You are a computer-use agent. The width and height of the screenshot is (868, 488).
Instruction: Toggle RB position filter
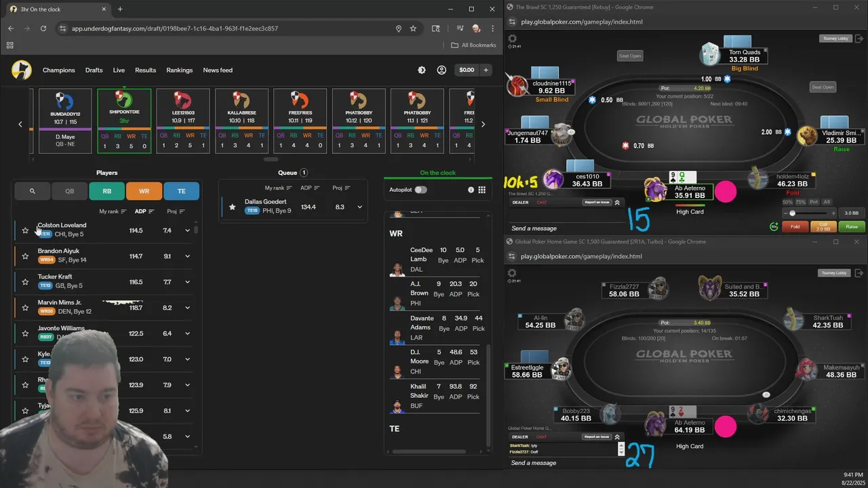[107, 191]
